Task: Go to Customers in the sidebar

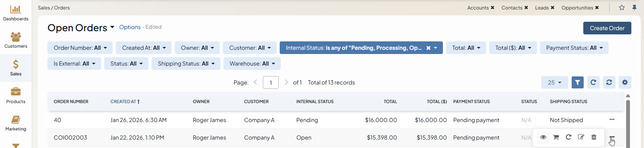Action: coord(16,40)
